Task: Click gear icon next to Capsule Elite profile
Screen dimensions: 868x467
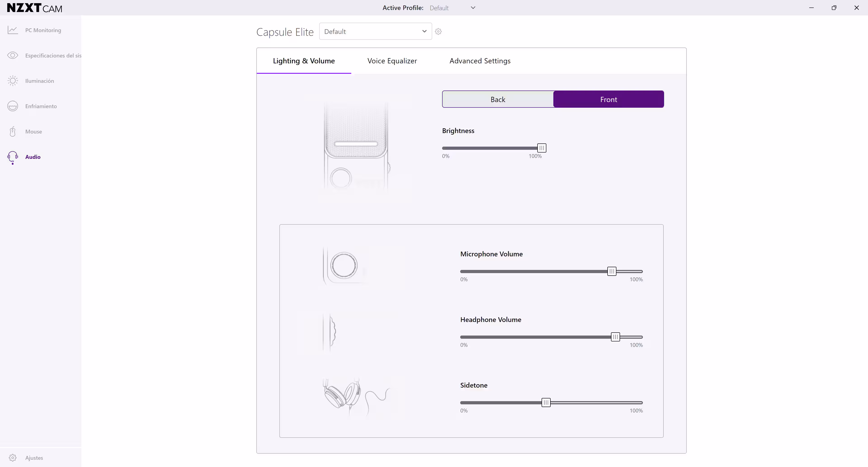Action: (x=438, y=31)
